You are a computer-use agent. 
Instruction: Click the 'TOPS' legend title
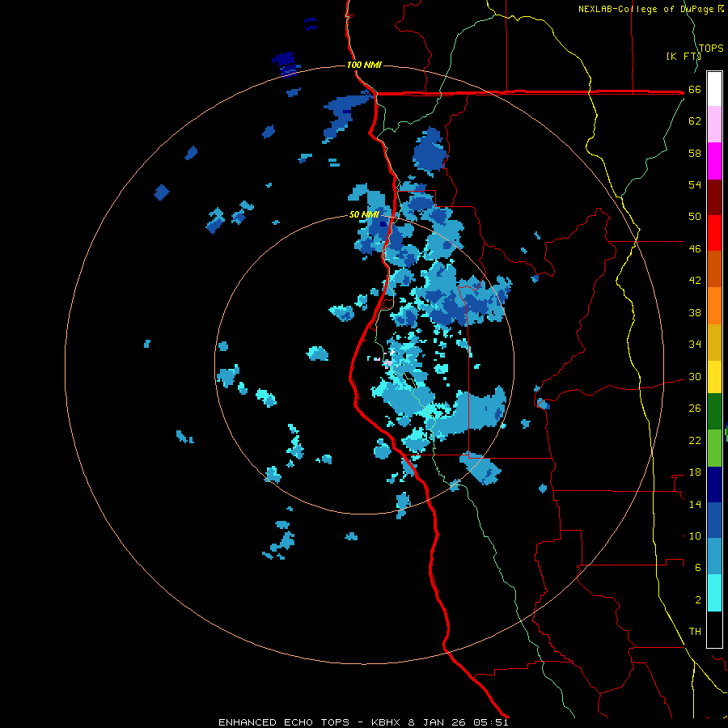pyautogui.click(x=711, y=49)
